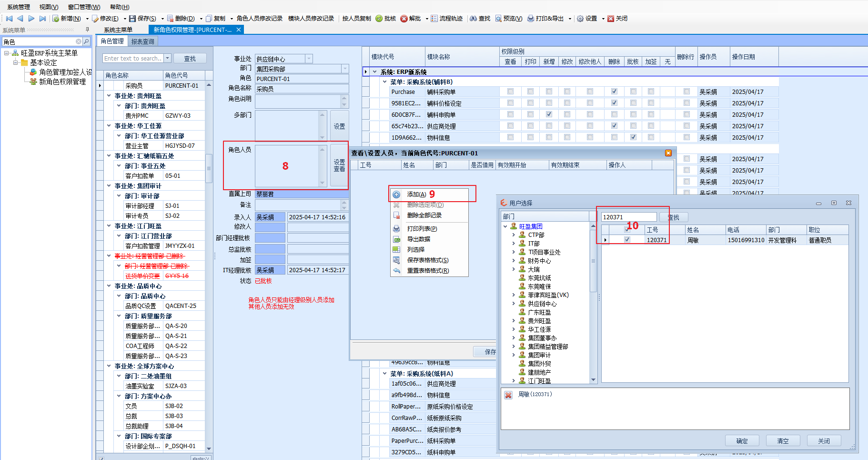This screenshot has height=460, width=868.
Task: Go to next record arrow
Action: tap(31, 19)
